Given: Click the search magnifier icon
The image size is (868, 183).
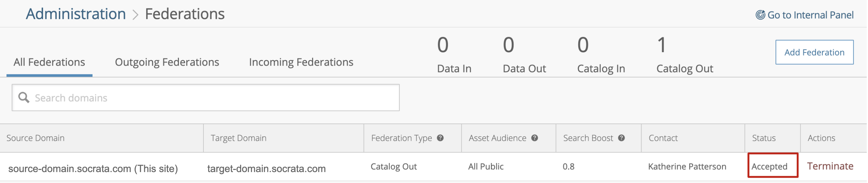Looking at the screenshot, I should tap(24, 97).
